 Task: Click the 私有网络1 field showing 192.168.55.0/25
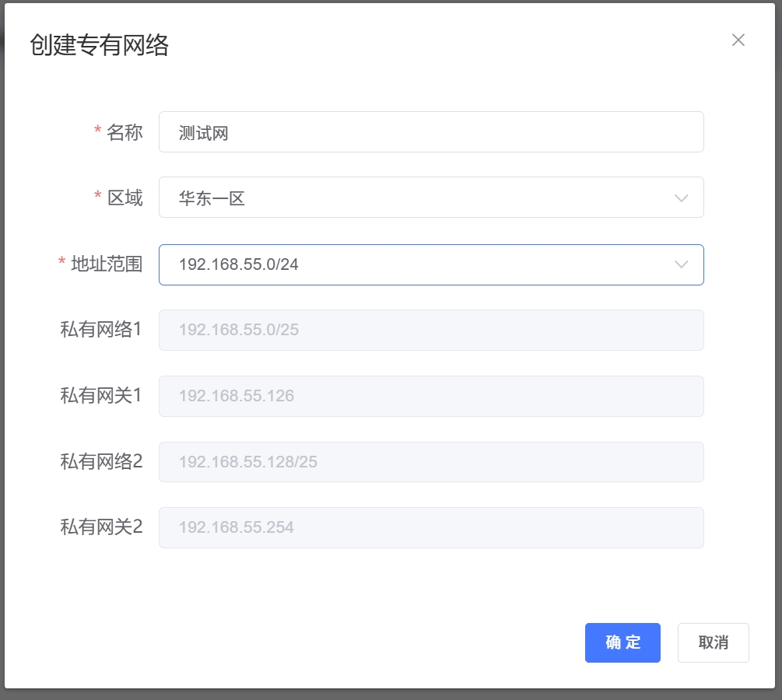click(430, 331)
